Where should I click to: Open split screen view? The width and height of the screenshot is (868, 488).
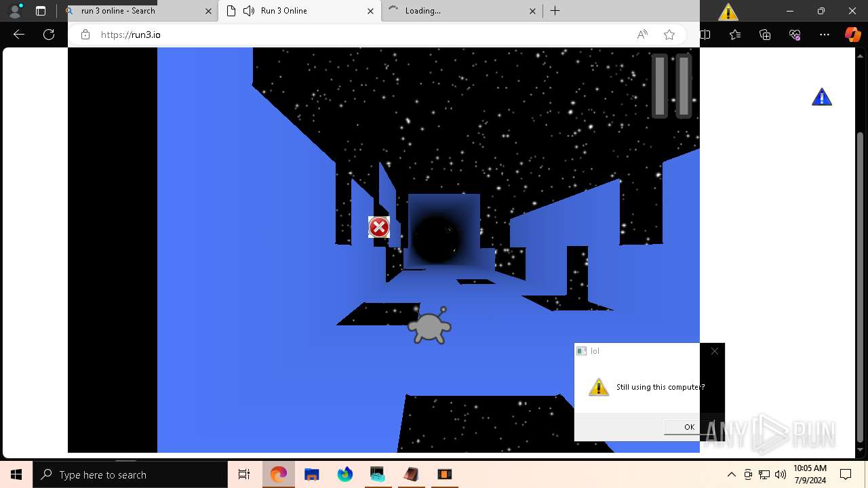click(705, 35)
